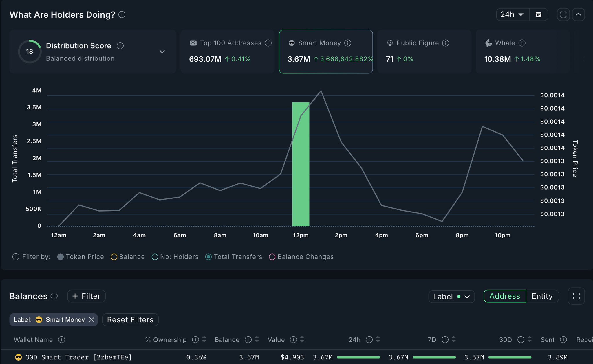Open the calendar date picker icon

538,14
